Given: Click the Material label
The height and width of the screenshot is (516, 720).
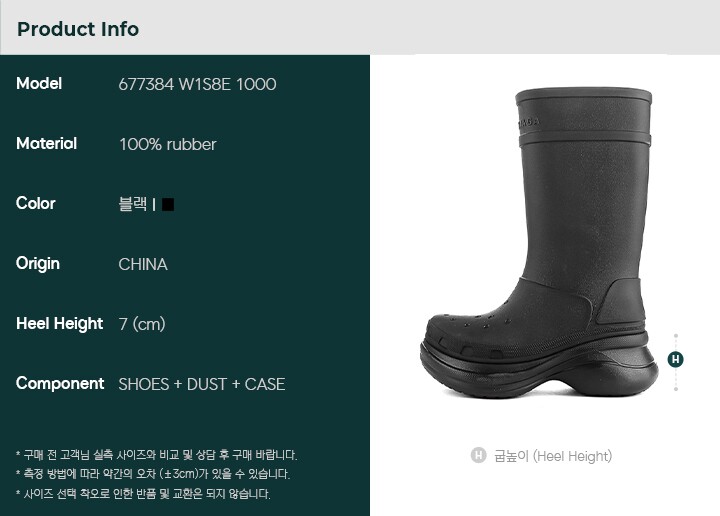Looking at the screenshot, I should pyautogui.click(x=46, y=144).
